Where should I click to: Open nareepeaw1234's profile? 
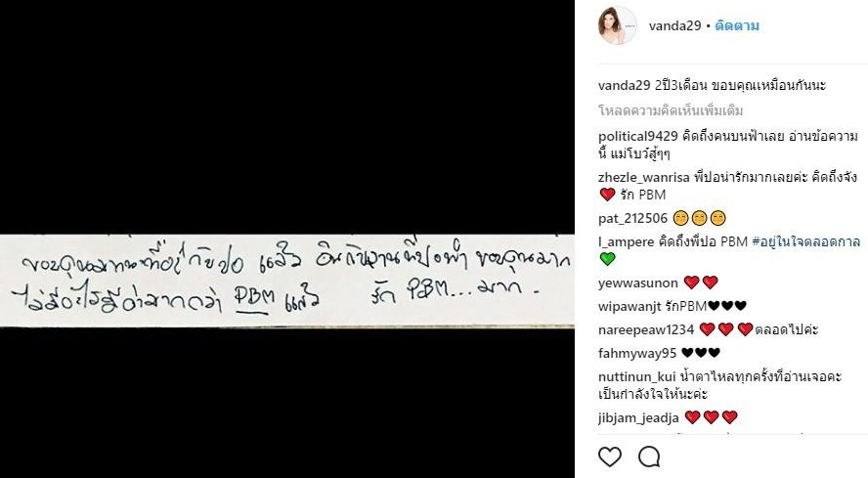click(x=646, y=329)
